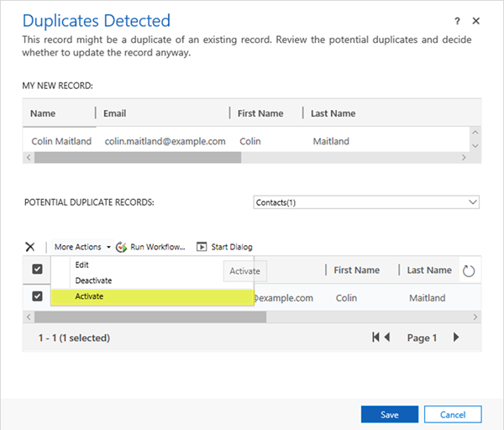Click the delete X icon in toolbar

tap(30, 247)
